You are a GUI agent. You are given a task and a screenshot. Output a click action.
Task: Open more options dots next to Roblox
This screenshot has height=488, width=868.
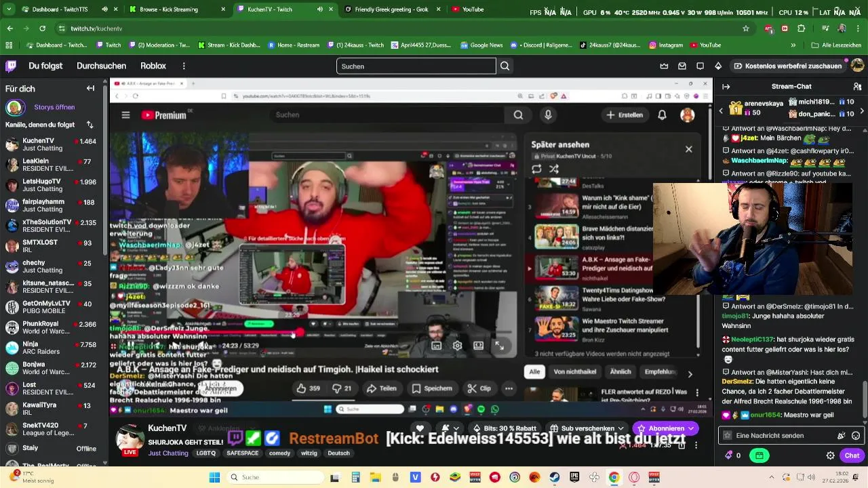(x=184, y=66)
